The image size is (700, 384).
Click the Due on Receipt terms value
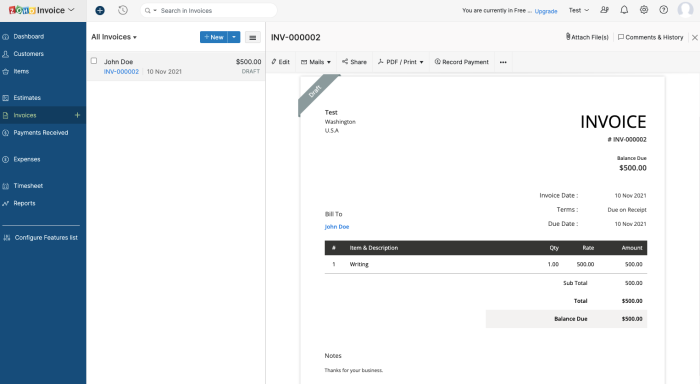627,210
